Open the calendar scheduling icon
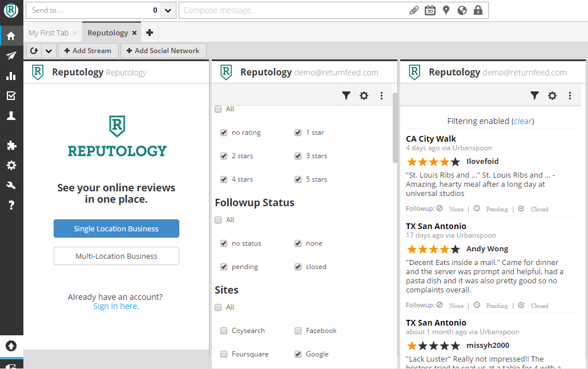This screenshot has width=588, height=369. click(x=430, y=10)
